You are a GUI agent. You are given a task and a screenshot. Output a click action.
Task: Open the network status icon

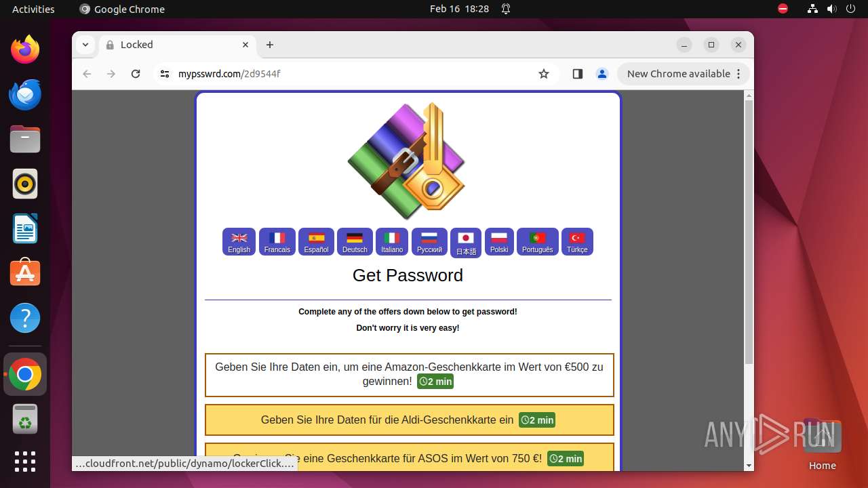point(812,9)
